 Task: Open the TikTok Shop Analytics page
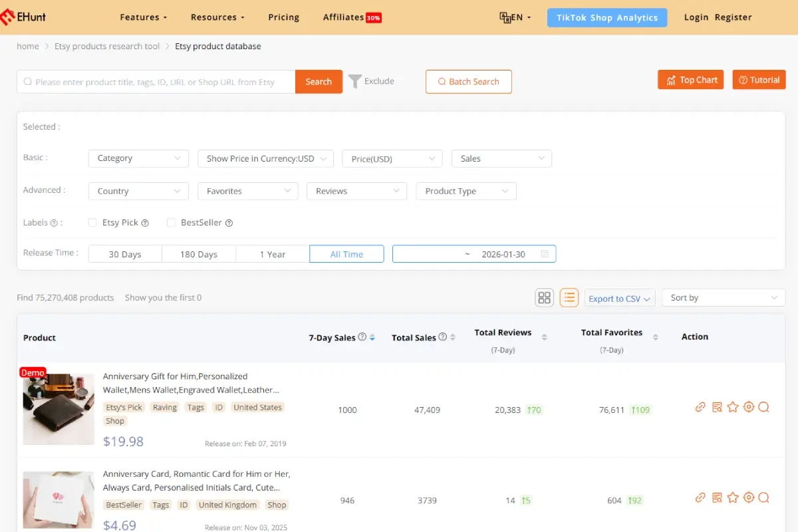(606, 17)
